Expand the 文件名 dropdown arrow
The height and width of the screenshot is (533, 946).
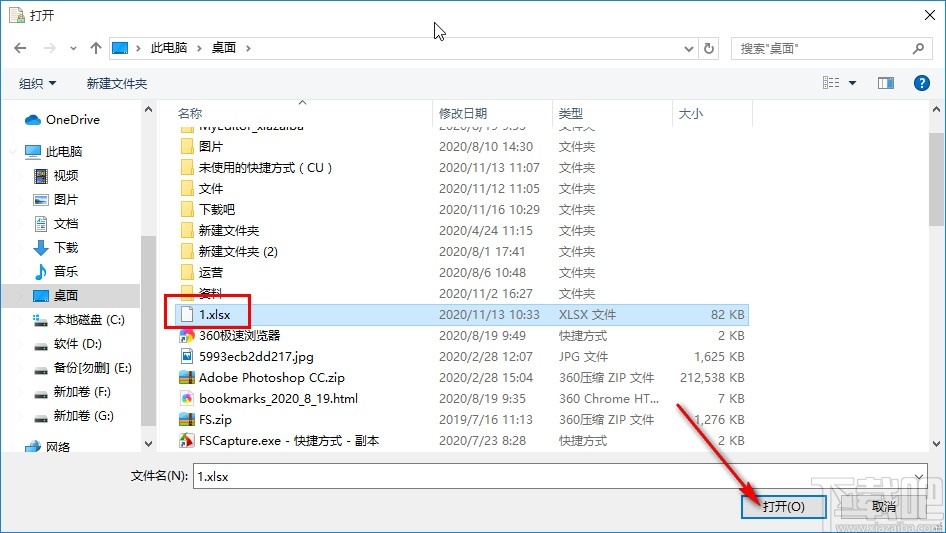tap(919, 476)
